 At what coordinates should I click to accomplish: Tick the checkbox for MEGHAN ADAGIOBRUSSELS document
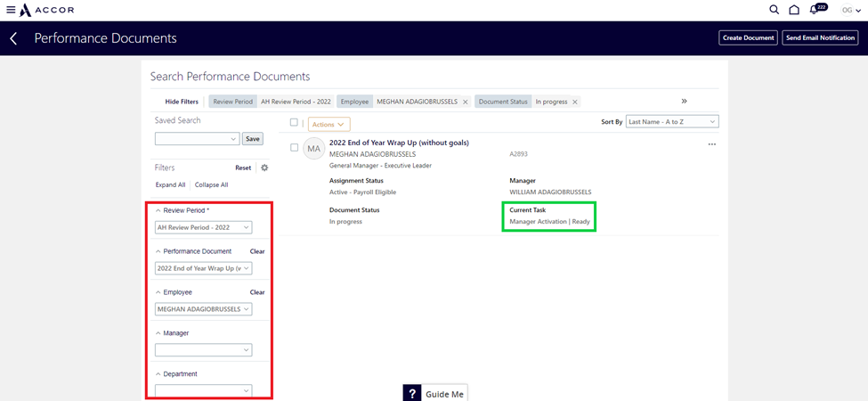[x=294, y=147]
